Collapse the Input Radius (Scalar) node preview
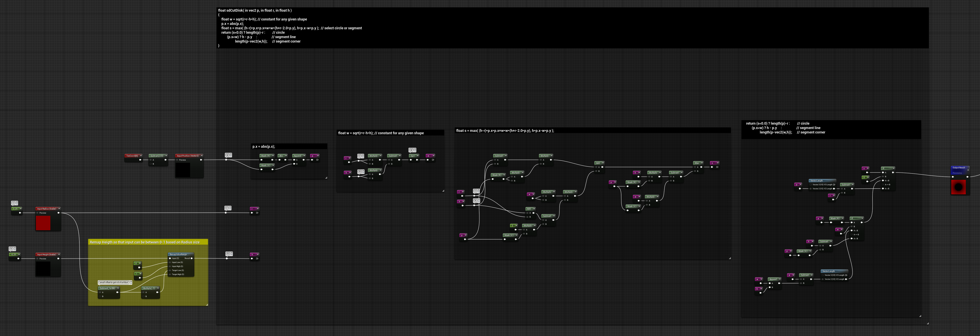 (59, 209)
